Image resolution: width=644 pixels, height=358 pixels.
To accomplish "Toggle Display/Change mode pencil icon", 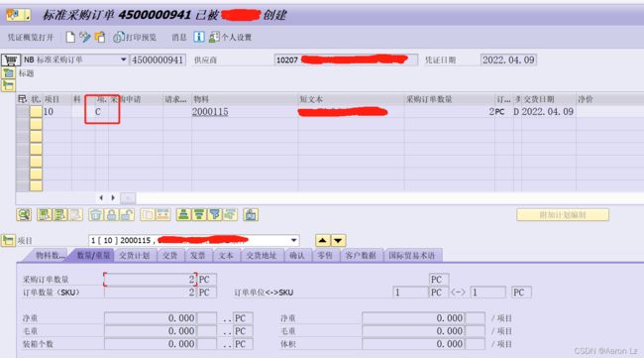I will 85,38.
